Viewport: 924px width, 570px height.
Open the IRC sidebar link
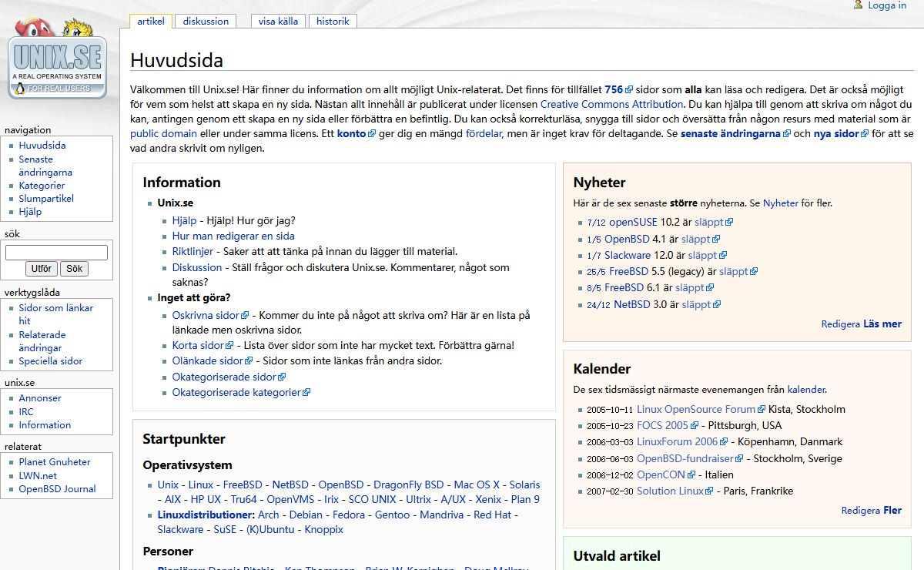26,411
